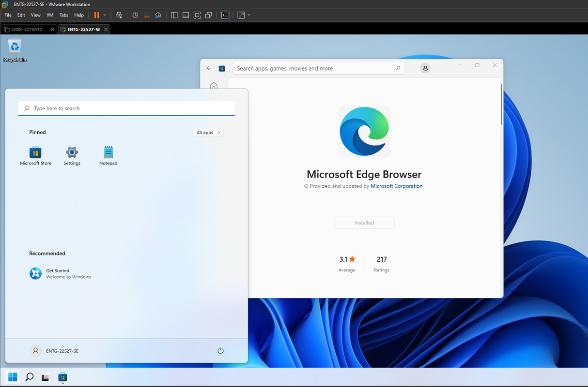588x387 pixels.
Task: Click the Store search apps and games field
Action: coord(319,68)
